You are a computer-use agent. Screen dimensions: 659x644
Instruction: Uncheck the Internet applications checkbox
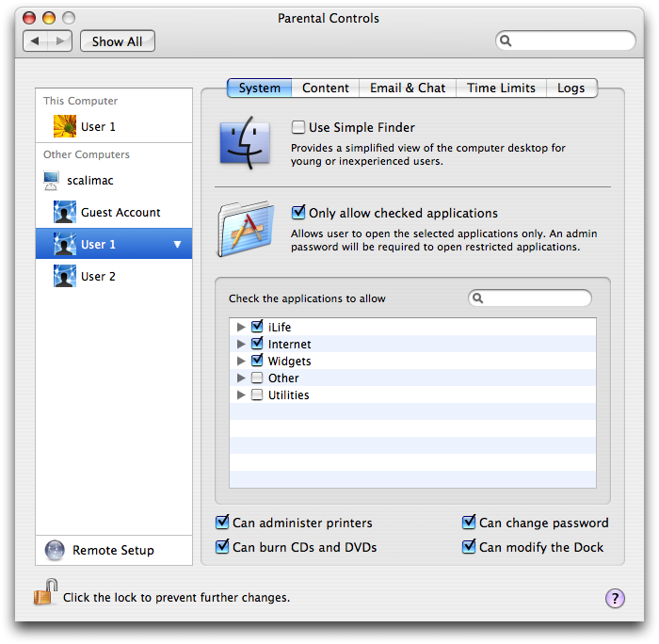pos(257,344)
